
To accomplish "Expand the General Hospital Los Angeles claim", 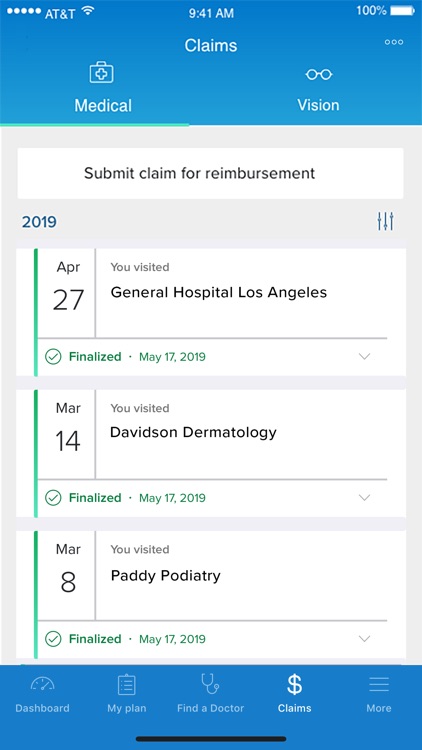I will [365, 356].
